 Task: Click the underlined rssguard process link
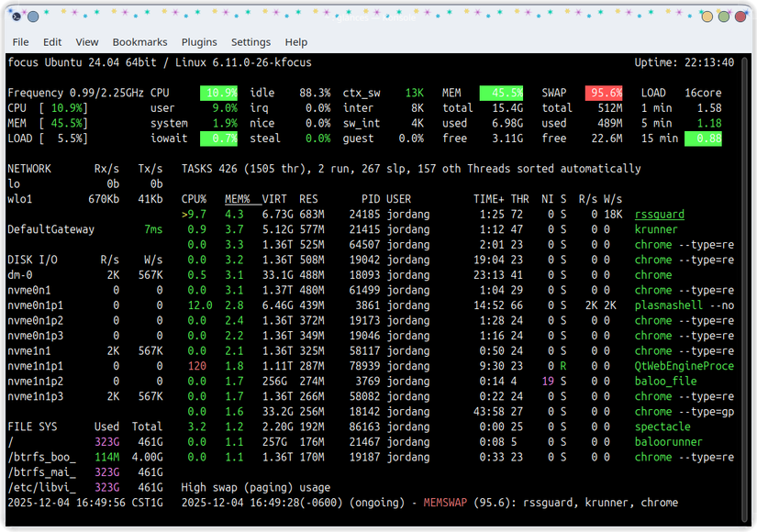tap(659, 214)
